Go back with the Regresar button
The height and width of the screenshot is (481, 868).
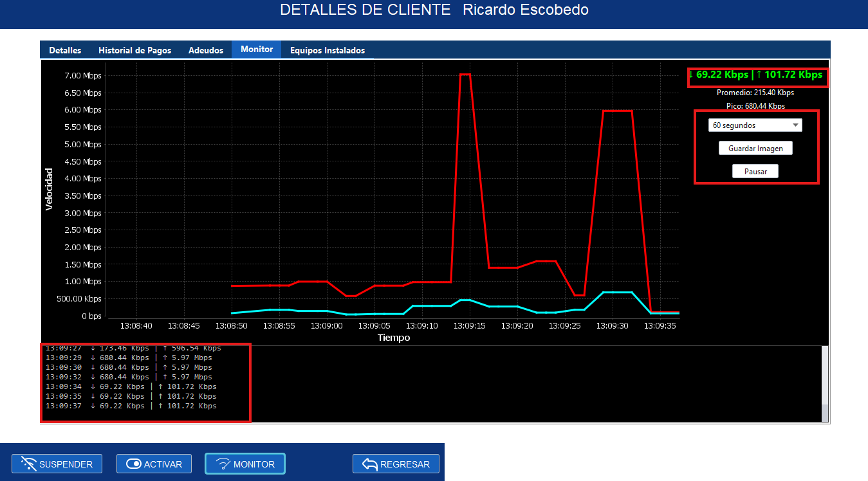coord(396,463)
